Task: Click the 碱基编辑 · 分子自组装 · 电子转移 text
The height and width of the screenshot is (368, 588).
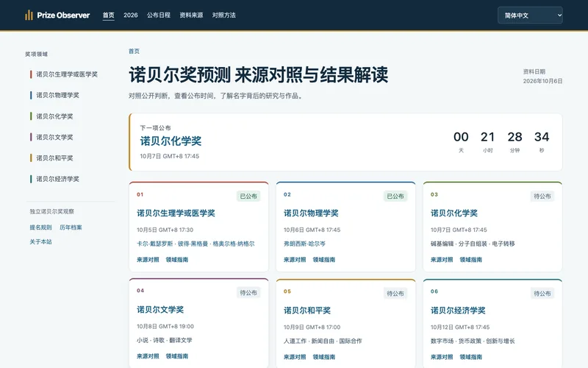Action: (473, 244)
